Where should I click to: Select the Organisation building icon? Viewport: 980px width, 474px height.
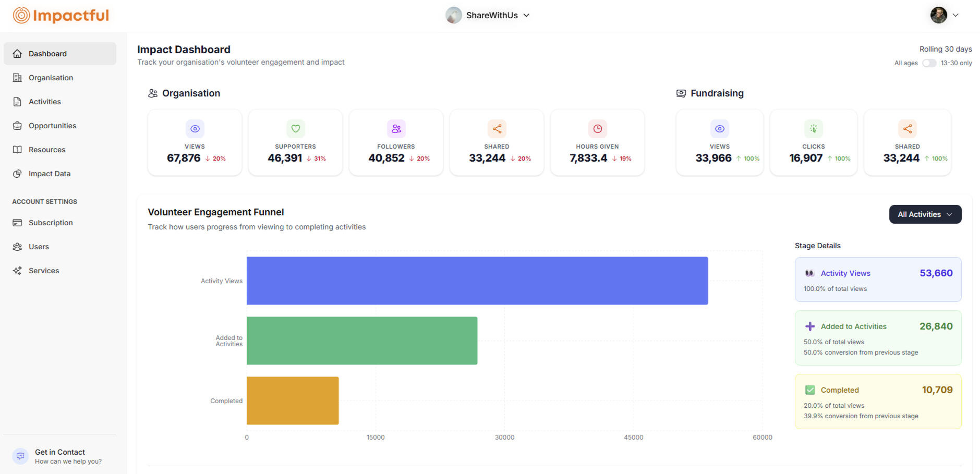pos(18,77)
